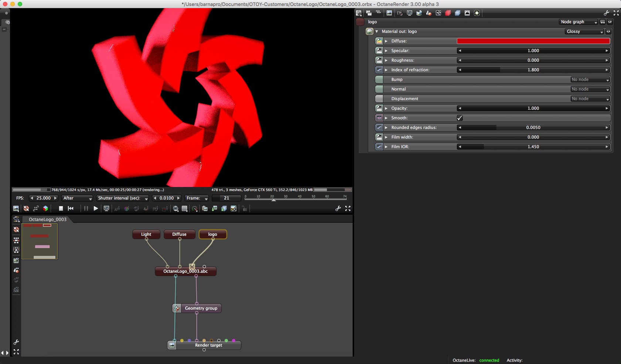Open the Glossy material type dropdown
Viewport: 621px width, 364px height.
click(x=584, y=31)
